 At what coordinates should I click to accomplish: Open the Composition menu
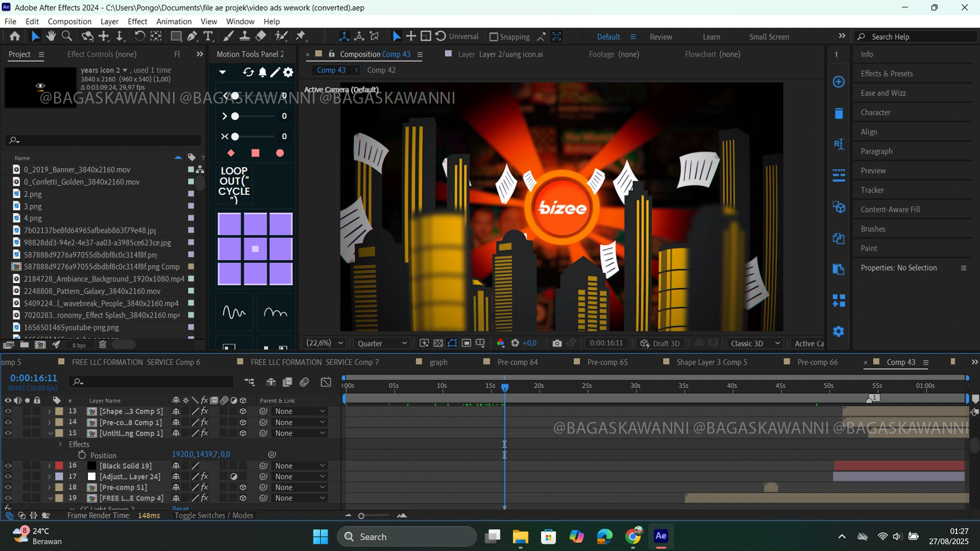[x=69, y=21]
